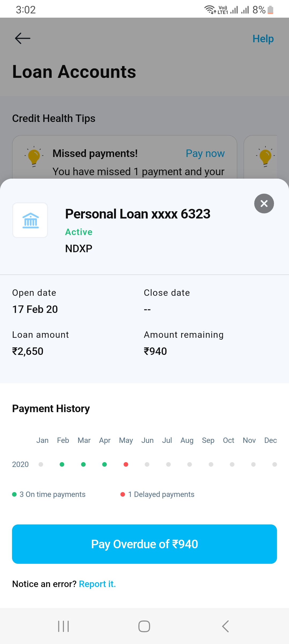Tap the Missed payments tip card

coord(124,160)
